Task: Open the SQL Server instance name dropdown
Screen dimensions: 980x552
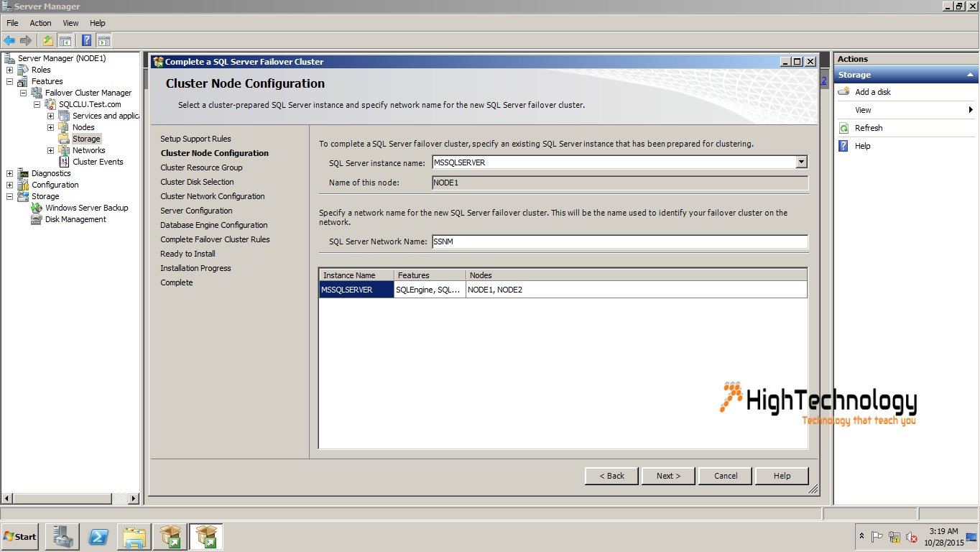Action: [801, 162]
